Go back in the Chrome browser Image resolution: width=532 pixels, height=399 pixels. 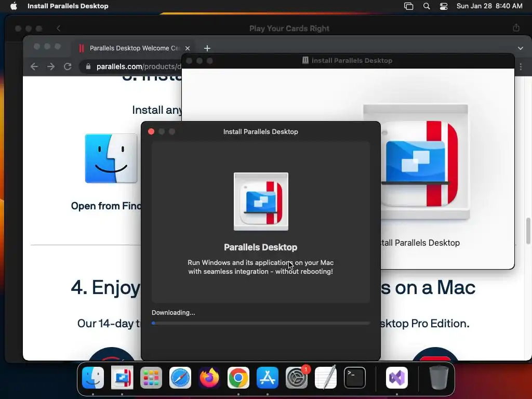click(x=34, y=66)
